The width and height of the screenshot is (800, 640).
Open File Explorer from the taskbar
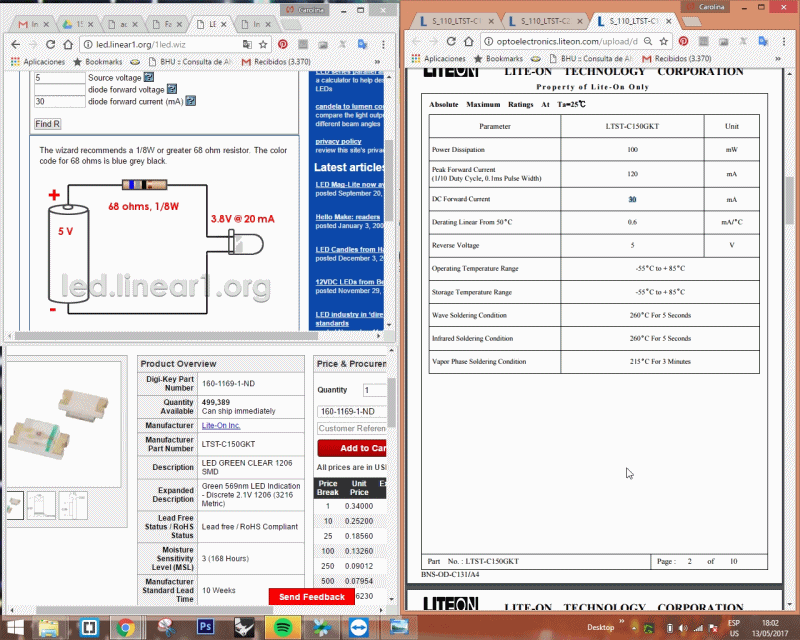tap(49, 626)
